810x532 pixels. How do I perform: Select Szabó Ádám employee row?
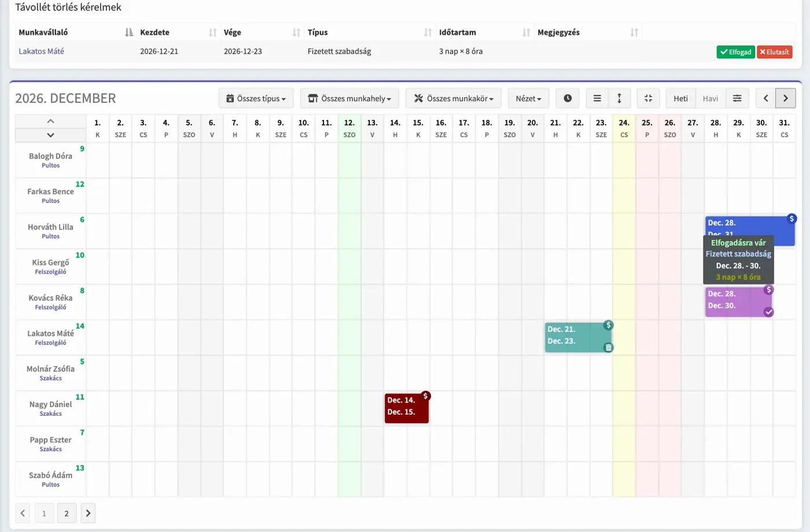coord(50,479)
